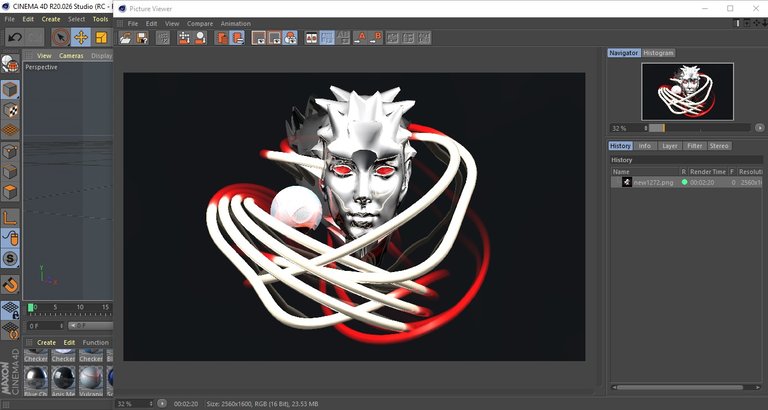Open the Picture Viewer Edit menu
This screenshot has height=410, width=768.
(x=151, y=24)
